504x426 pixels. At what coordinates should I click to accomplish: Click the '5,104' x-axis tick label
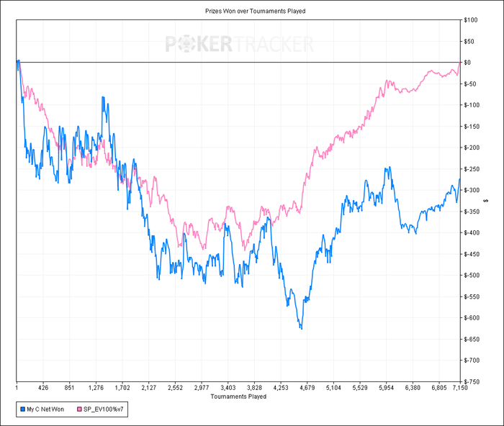pos(333,388)
